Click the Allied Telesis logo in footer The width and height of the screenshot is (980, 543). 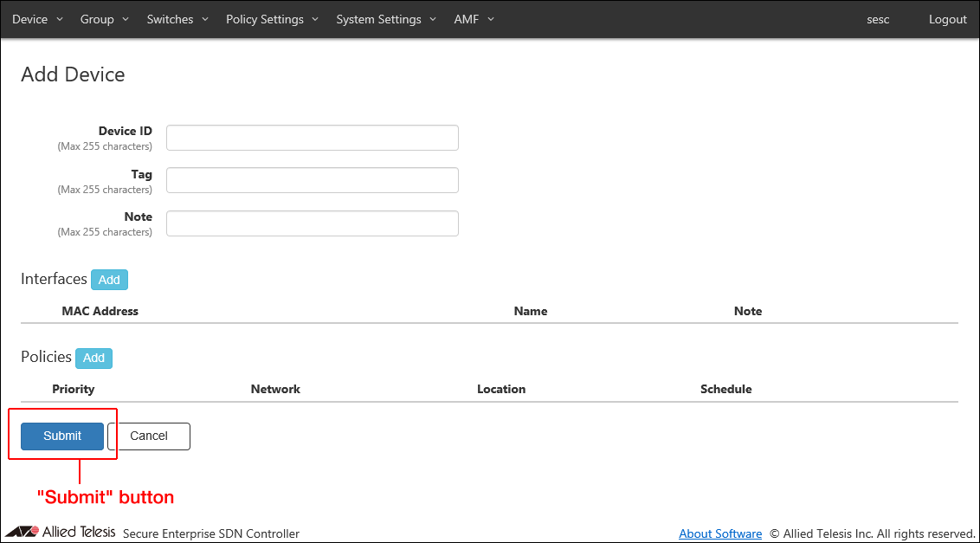(61, 533)
